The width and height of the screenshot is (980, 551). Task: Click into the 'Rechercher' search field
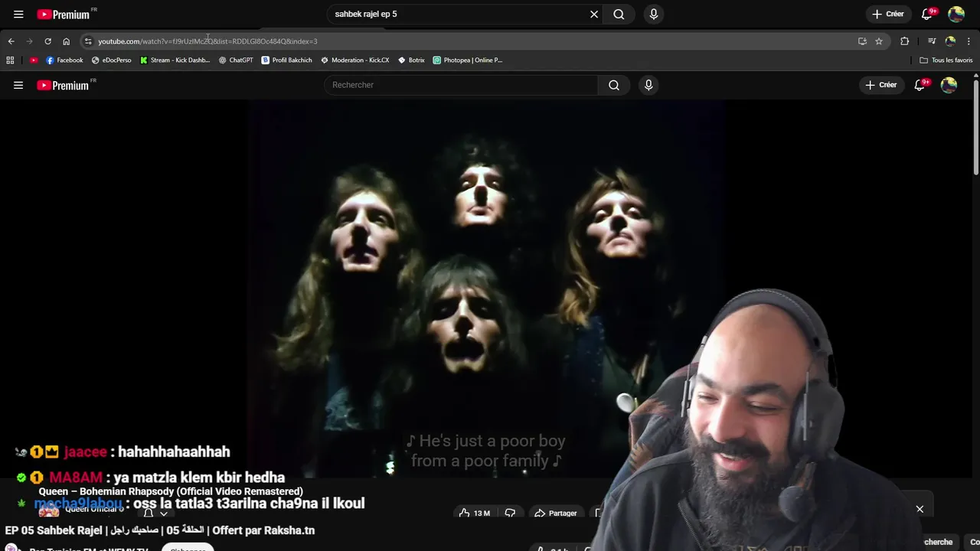461,85
